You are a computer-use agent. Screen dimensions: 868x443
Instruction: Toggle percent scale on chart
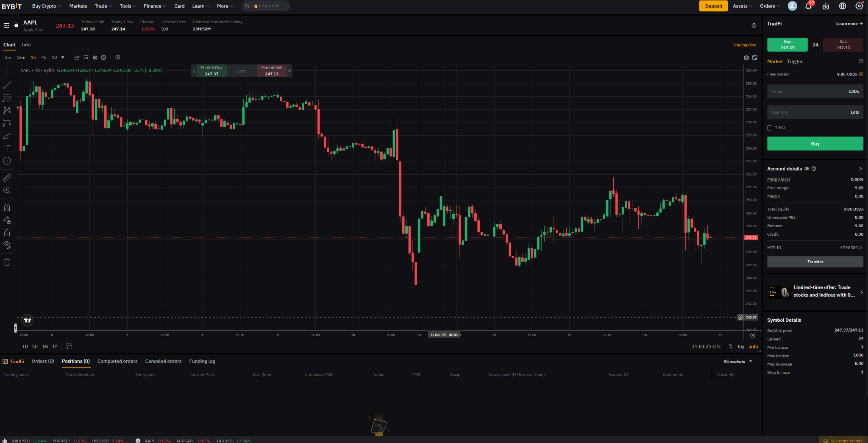(731, 346)
